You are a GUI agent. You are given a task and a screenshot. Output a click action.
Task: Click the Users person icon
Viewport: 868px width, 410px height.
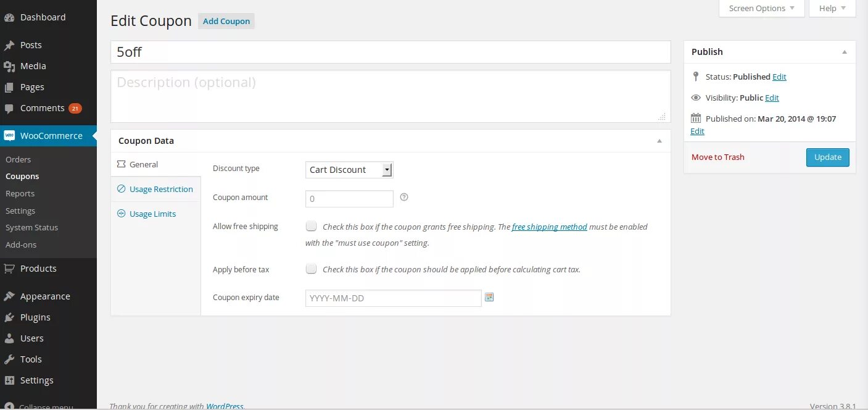(9, 338)
